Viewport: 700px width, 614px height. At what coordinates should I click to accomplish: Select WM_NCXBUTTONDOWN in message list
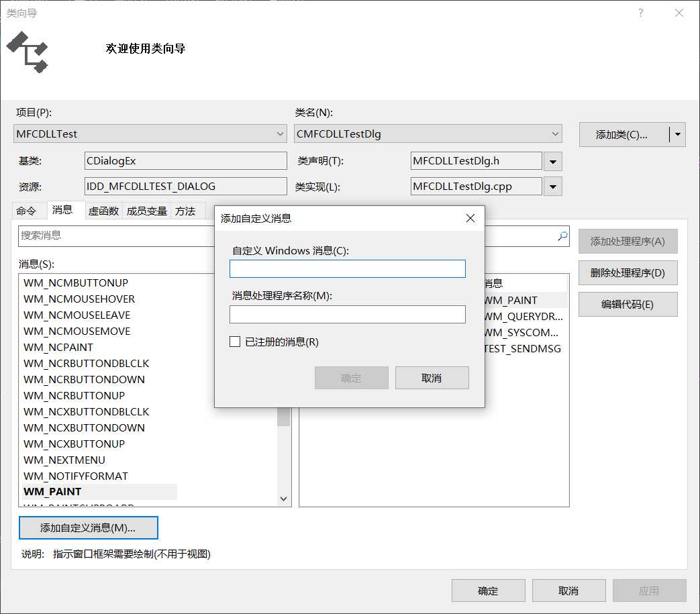pos(84,427)
